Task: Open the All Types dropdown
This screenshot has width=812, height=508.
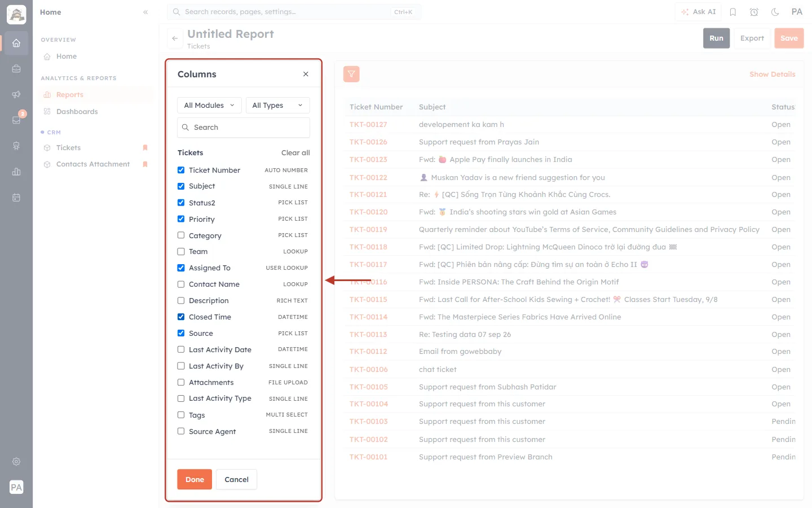Action: (x=278, y=106)
